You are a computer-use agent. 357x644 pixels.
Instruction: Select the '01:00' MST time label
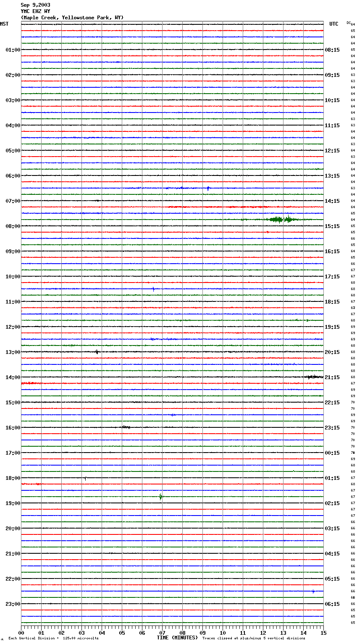pos(13,50)
